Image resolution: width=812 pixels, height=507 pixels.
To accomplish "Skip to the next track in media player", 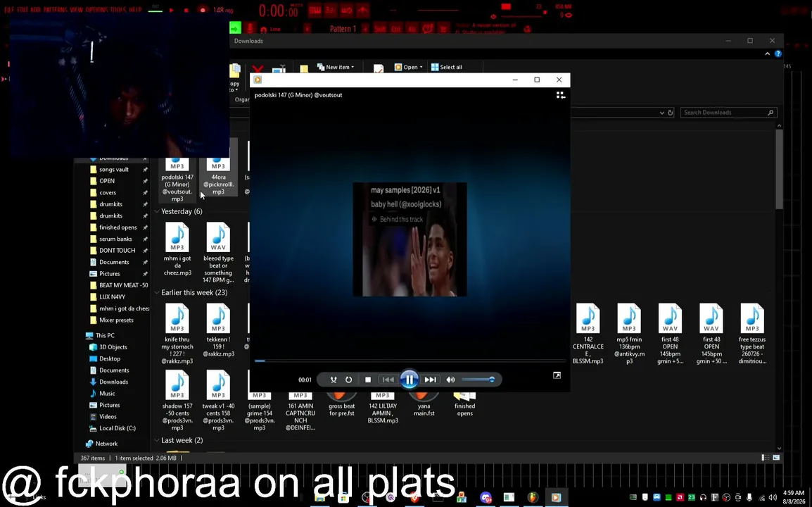I will coord(431,380).
